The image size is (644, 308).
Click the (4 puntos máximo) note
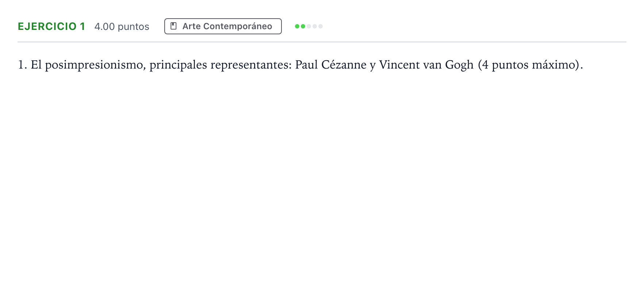tap(529, 65)
